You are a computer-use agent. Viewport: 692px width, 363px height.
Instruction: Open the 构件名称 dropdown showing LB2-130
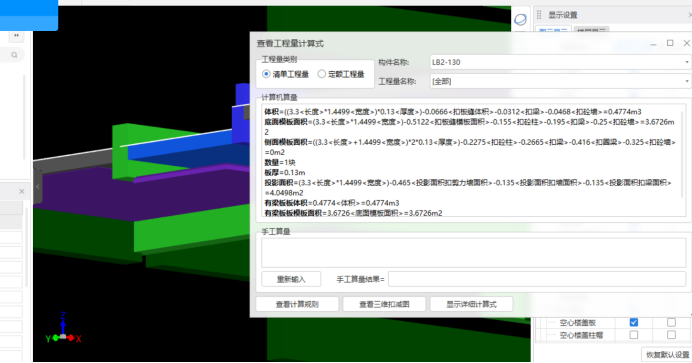(x=560, y=62)
